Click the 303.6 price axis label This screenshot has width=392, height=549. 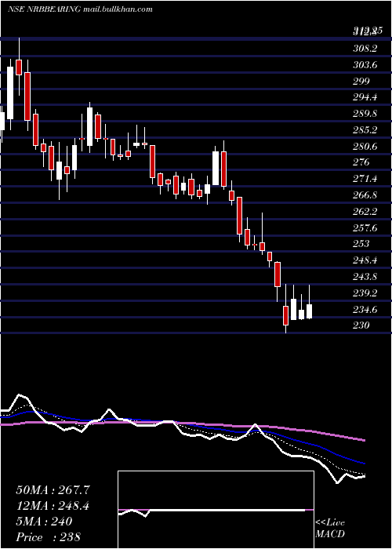click(365, 65)
